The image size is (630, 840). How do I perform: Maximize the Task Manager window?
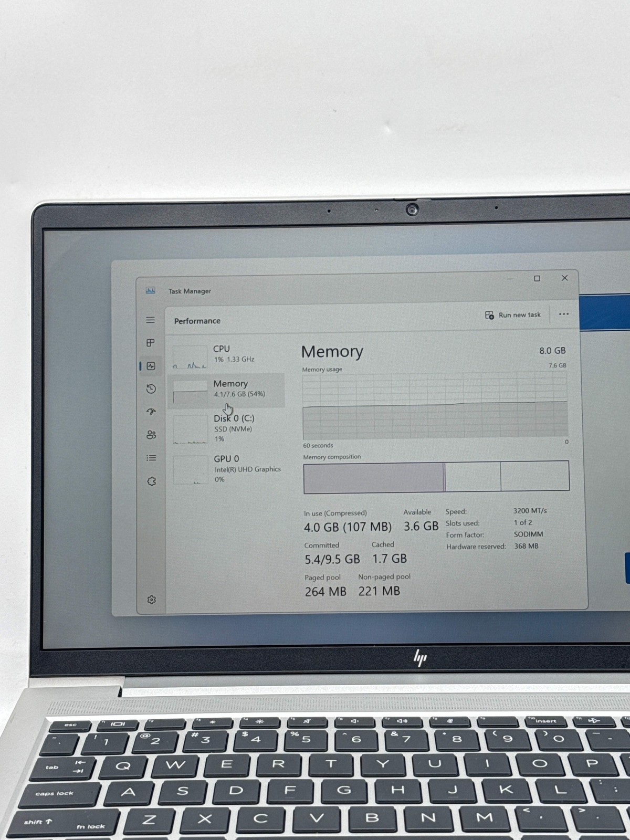click(537, 278)
